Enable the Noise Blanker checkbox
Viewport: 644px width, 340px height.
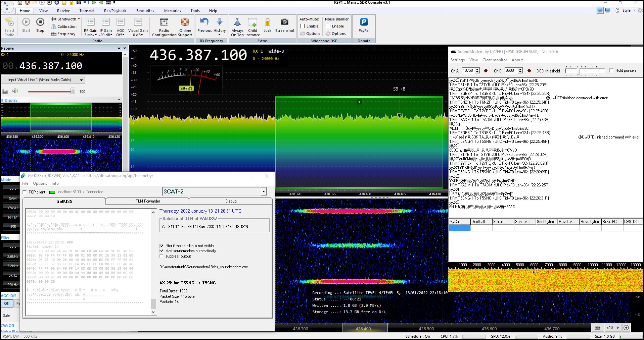coord(328,26)
